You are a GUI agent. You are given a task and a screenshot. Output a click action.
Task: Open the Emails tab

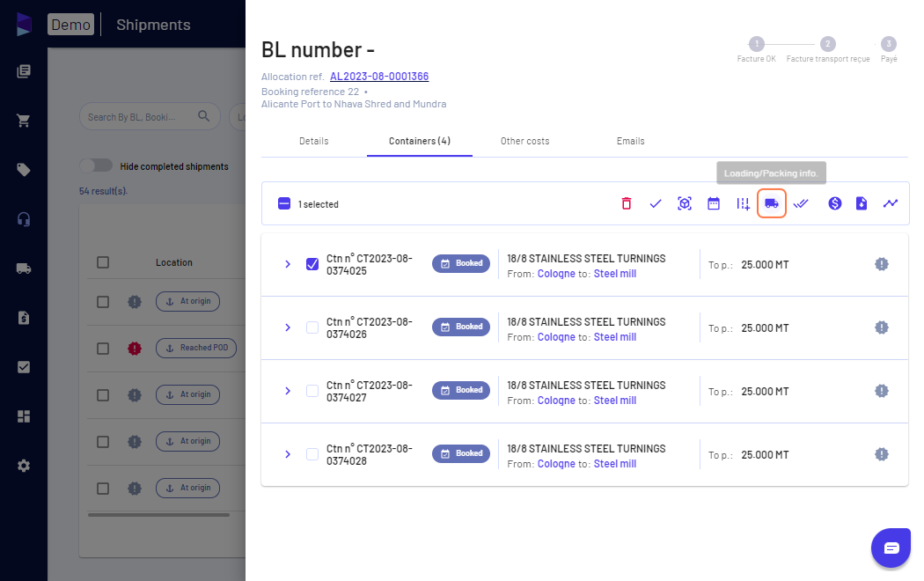(631, 142)
